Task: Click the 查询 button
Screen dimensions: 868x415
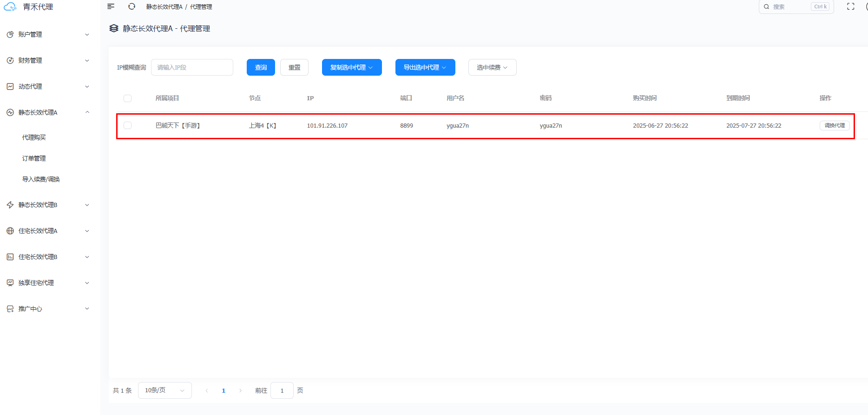Action: (x=261, y=67)
